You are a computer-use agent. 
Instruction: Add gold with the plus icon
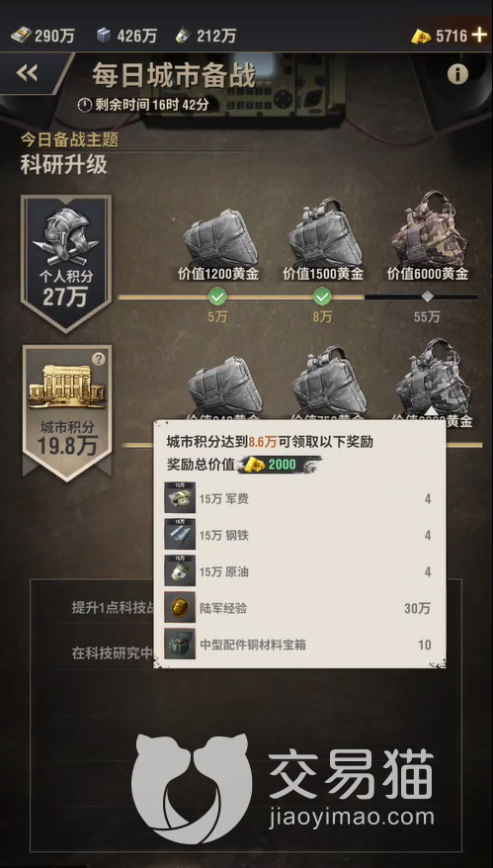point(478,36)
